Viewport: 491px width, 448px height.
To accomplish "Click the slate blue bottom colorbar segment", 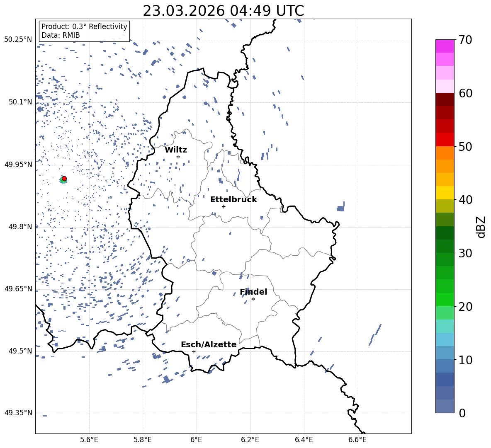I will point(445,406).
